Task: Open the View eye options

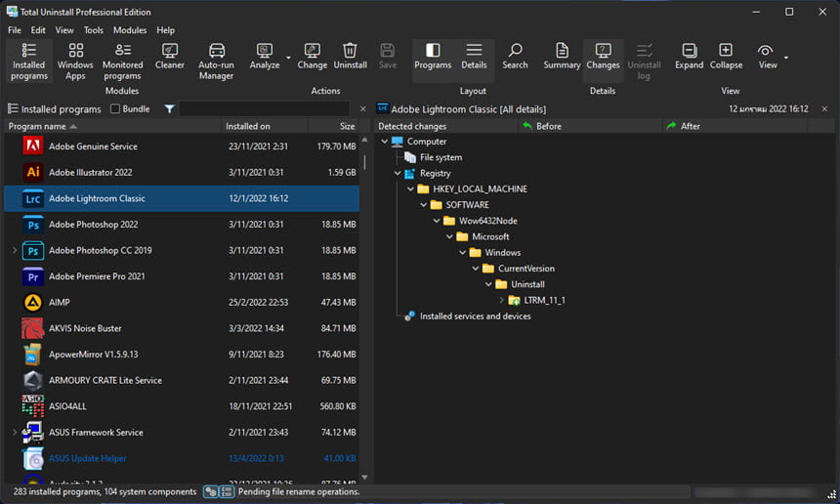Action: [767, 57]
